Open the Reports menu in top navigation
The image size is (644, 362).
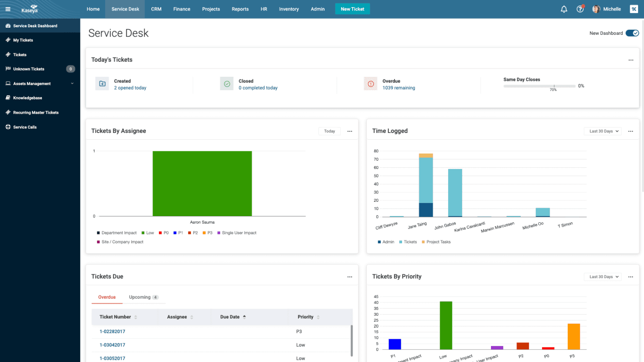(240, 9)
